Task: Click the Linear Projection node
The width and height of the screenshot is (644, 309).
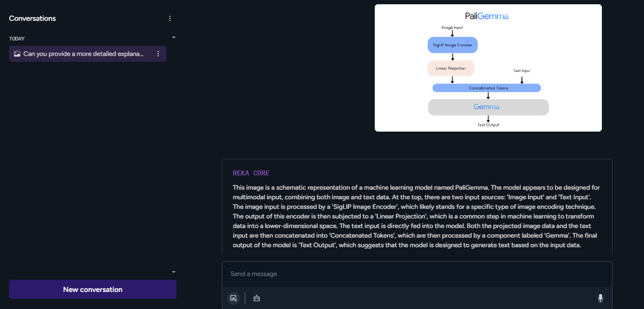Action: tap(452, 68)
